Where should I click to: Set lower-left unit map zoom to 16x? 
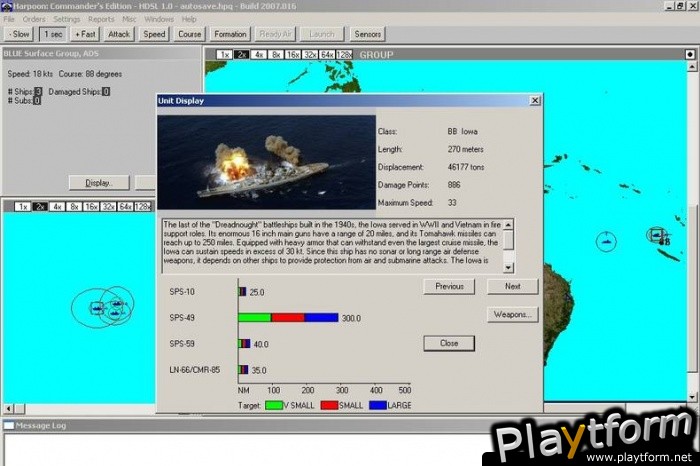click(x=91, y=207)
